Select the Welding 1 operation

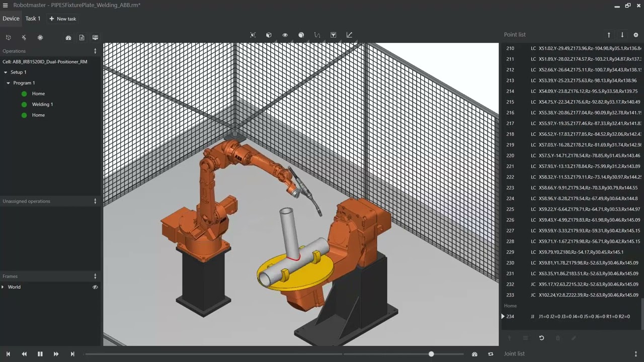42,105
